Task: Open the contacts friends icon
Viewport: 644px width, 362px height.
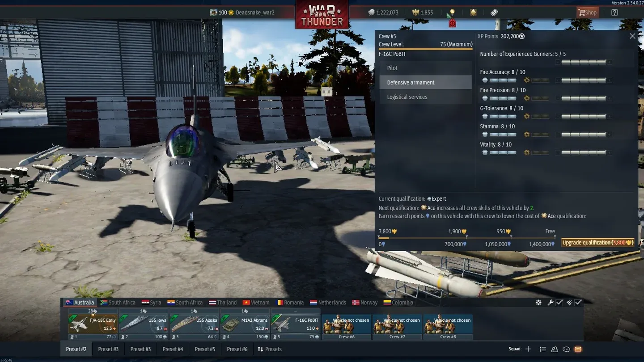Action: (555, 349)
